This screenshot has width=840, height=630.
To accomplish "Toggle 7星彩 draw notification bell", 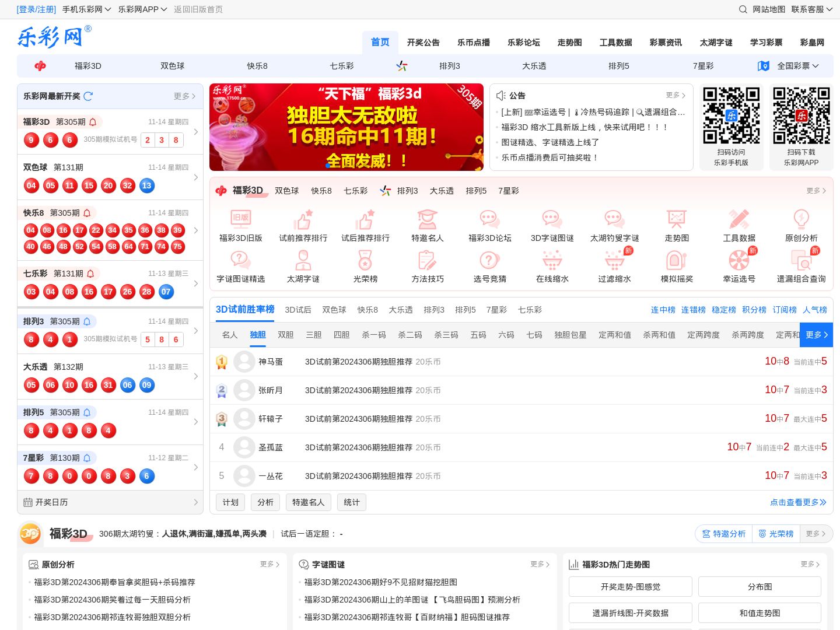I will click(87, 458).
